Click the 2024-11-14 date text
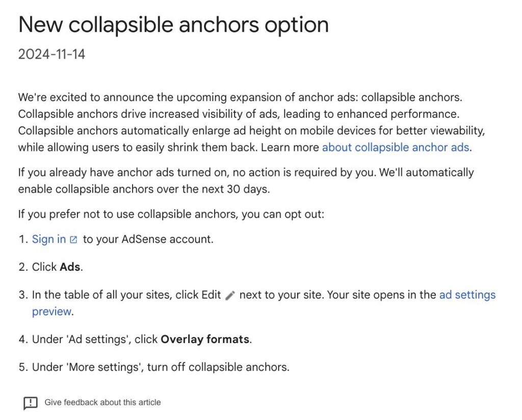Screen dimensions: 522x420 [x=51, y=54]
